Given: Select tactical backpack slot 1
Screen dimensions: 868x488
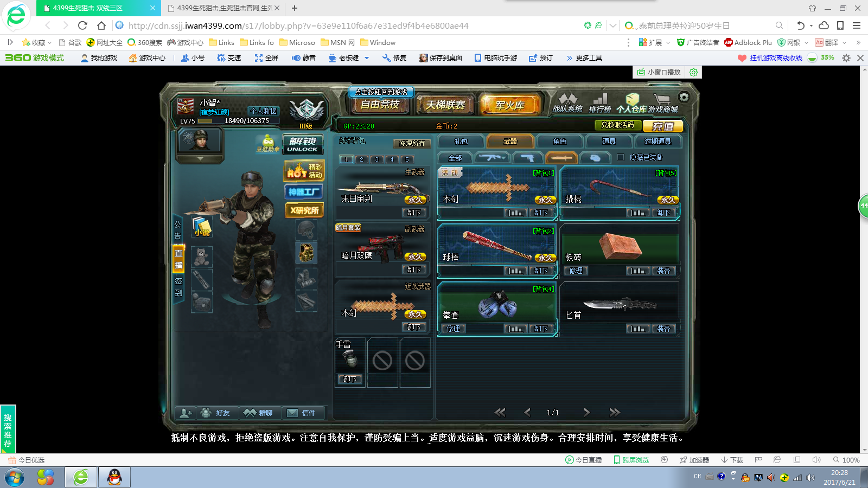Looking at the screenshot, I should pyautogui.click(x=347, y=159).
